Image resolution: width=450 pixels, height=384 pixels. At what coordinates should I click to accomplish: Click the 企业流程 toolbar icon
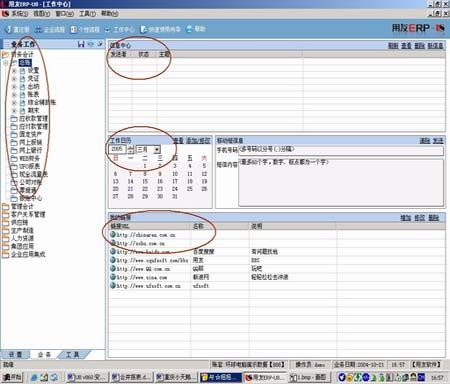(39, 30)
